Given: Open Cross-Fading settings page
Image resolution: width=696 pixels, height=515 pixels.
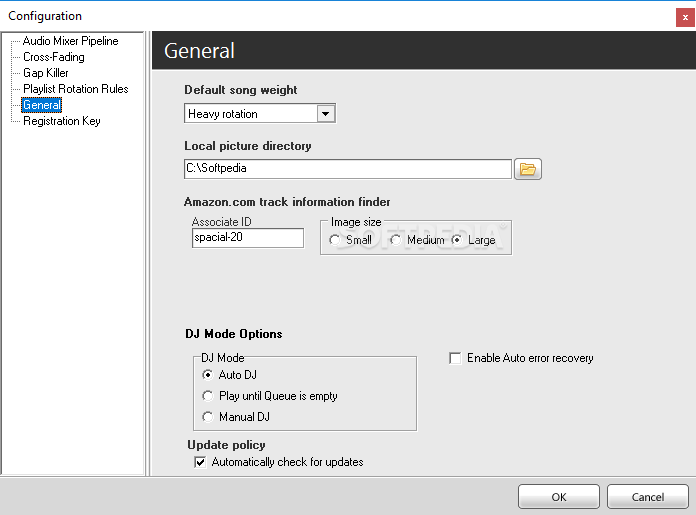Looking at the screenshot, I should pyautogui.click(x=54, y=57).
